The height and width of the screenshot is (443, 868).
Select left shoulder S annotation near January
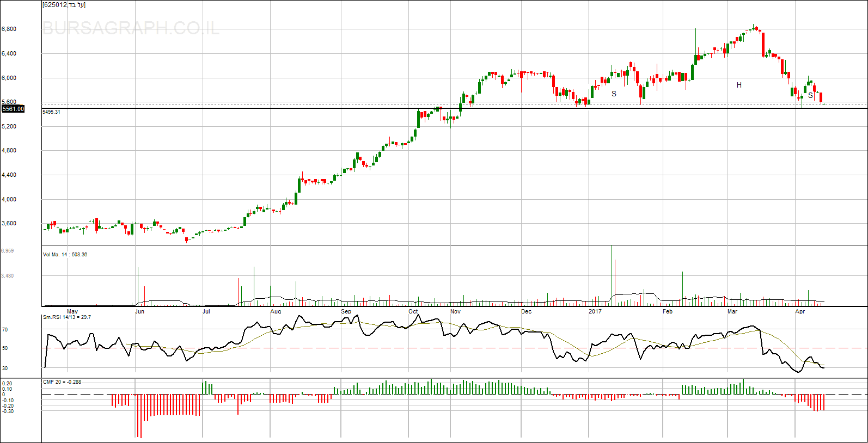[614, 94]
